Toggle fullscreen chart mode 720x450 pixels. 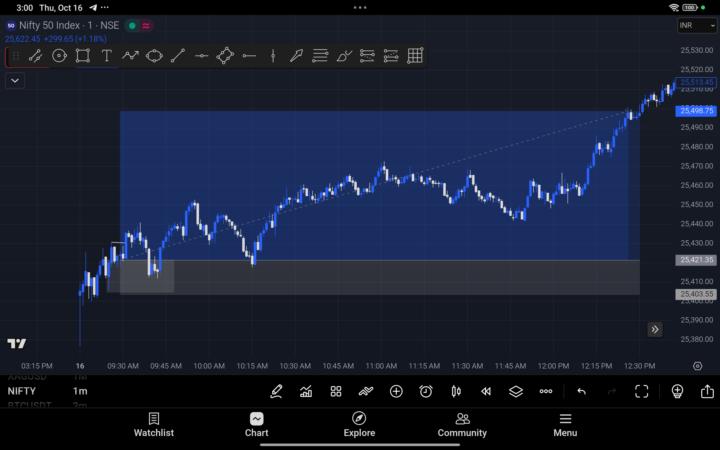coord(641,391)
